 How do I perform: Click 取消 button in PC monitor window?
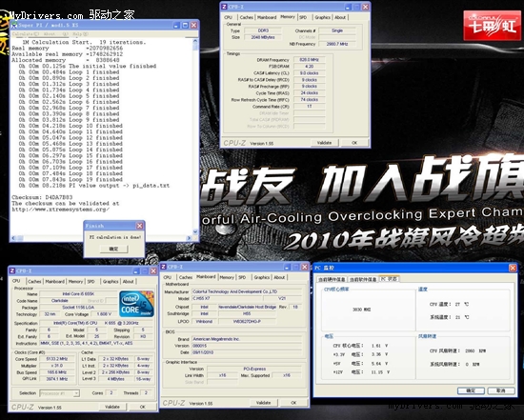[x=500, y=390]
